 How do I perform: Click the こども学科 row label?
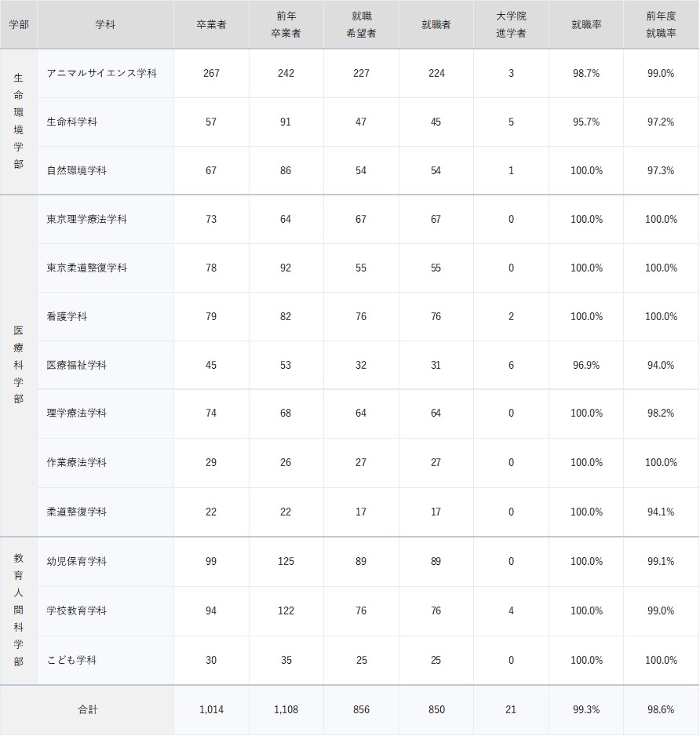pos(71,660)
